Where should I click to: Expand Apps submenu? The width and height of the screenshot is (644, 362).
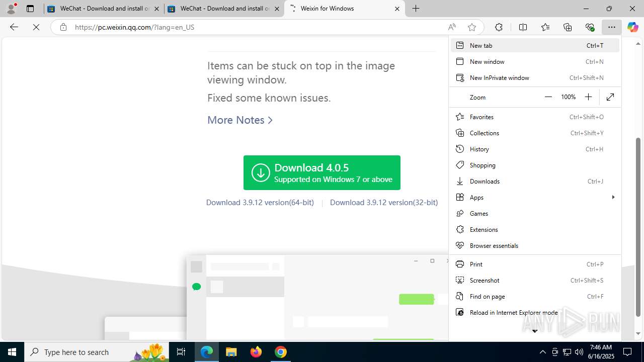click(535, 197)
